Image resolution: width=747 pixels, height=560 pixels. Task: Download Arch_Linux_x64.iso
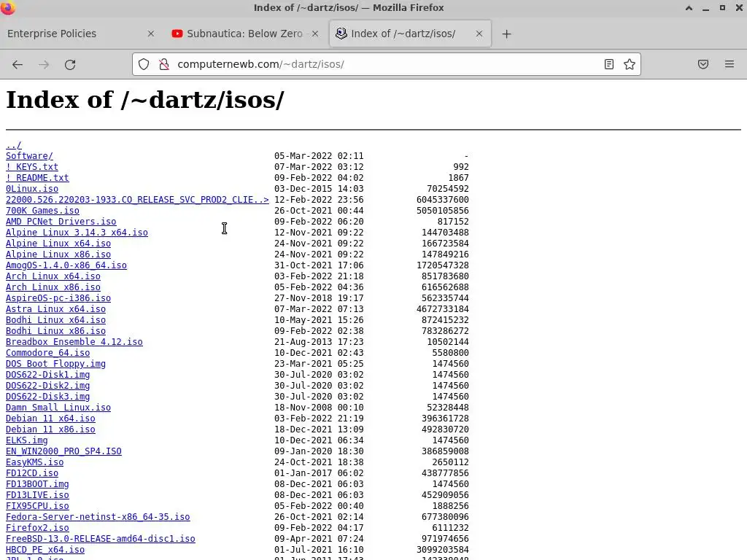[53, 276]
